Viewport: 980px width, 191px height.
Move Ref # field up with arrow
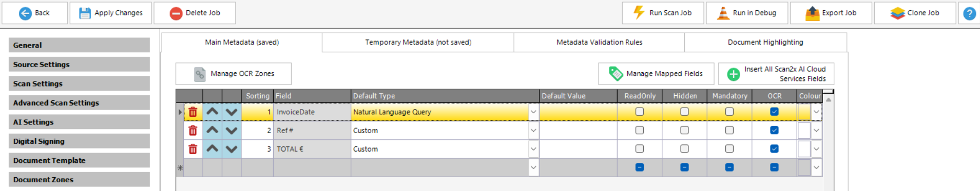(213, 130)
